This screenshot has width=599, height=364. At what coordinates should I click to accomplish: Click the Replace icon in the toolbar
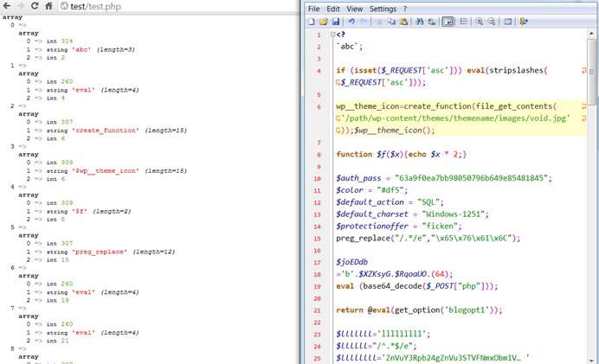point(432,22)
